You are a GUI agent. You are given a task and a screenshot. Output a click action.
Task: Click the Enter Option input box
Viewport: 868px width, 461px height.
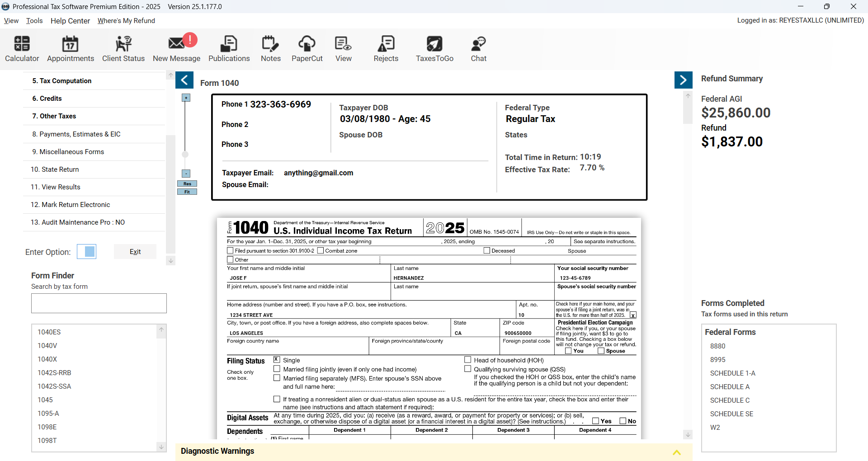coord(86,252)
